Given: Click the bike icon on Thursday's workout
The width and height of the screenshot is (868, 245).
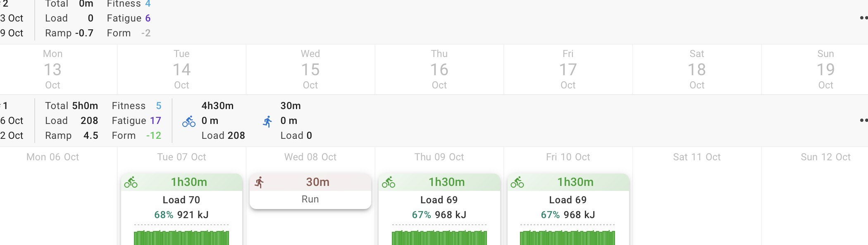Looking at the screenshot, I should [389, 182].
